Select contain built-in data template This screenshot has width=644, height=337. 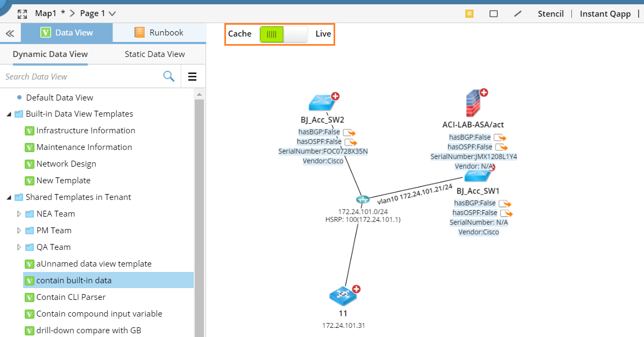point(109,281)
